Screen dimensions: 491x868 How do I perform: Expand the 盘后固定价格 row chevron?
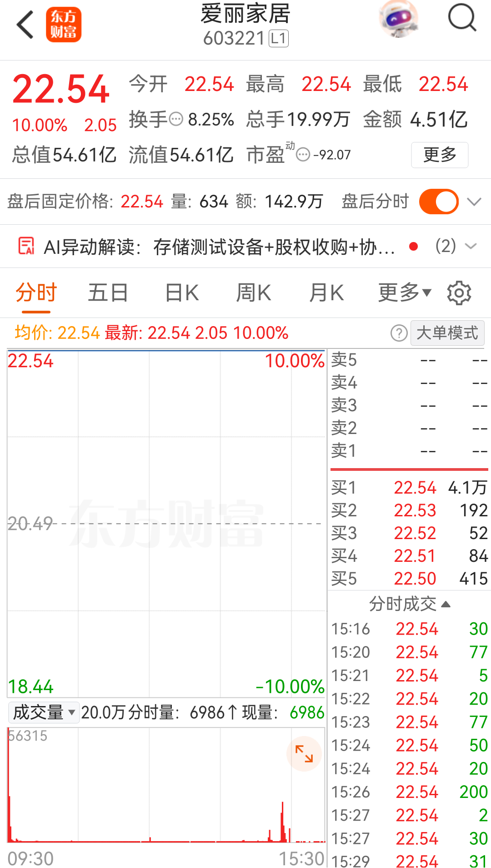point(474,202)
